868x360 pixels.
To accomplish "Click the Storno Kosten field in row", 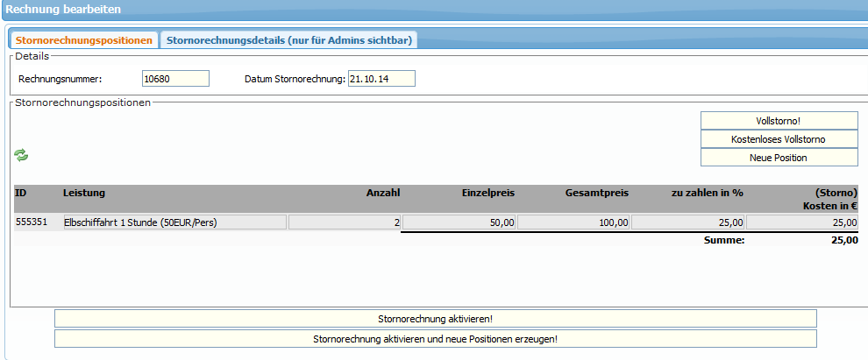I will (x=802, y=222).
